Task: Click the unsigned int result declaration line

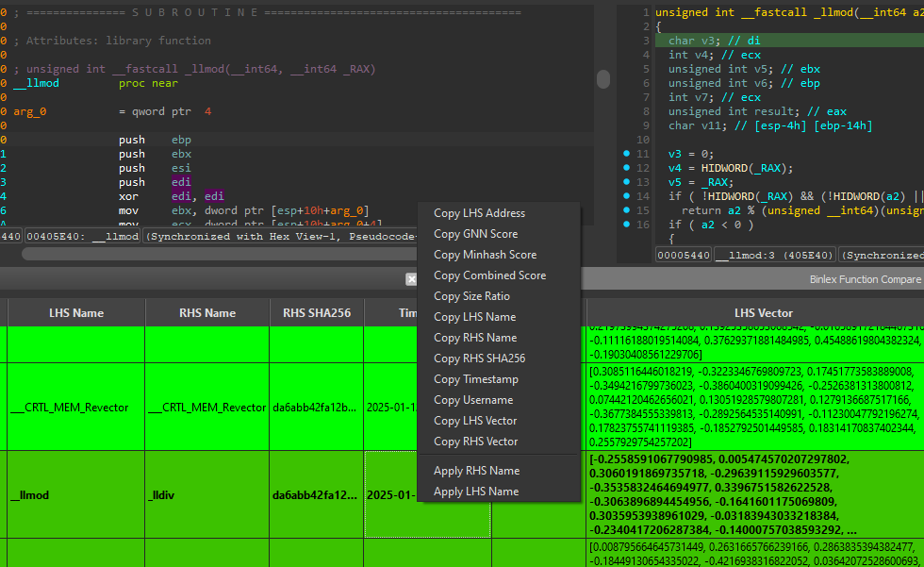Action: 757,111
